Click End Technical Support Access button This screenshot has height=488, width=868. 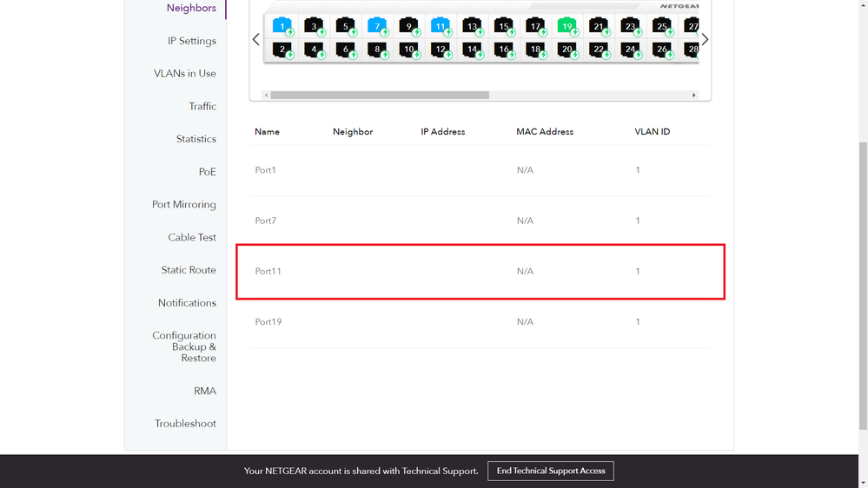[551, 471]
